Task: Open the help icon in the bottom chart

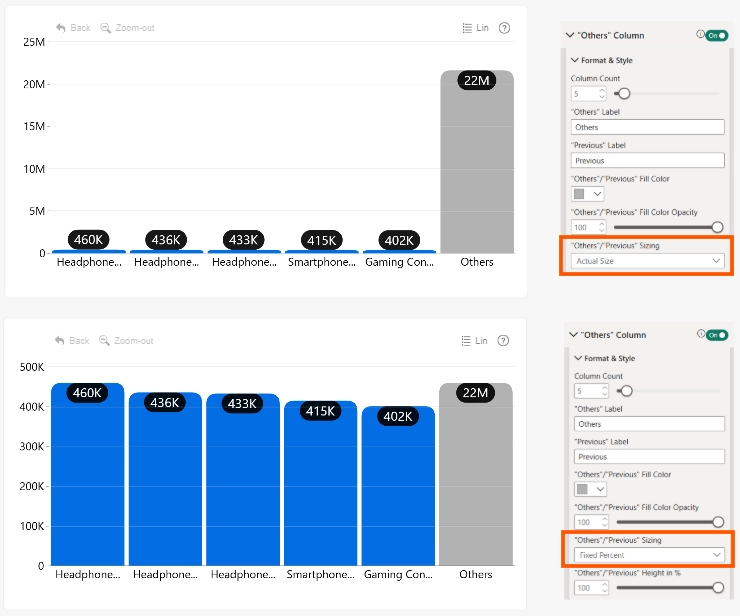Action: point(503,340)
